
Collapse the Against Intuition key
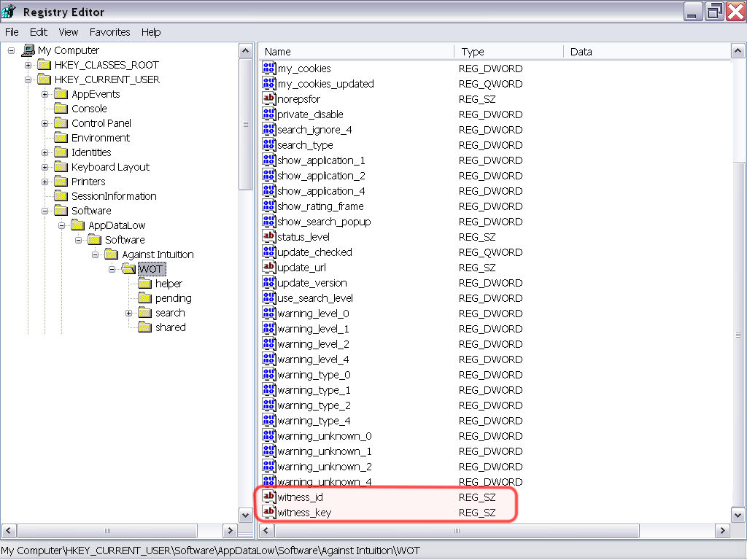pyautogui.click(x=96, y=254)
